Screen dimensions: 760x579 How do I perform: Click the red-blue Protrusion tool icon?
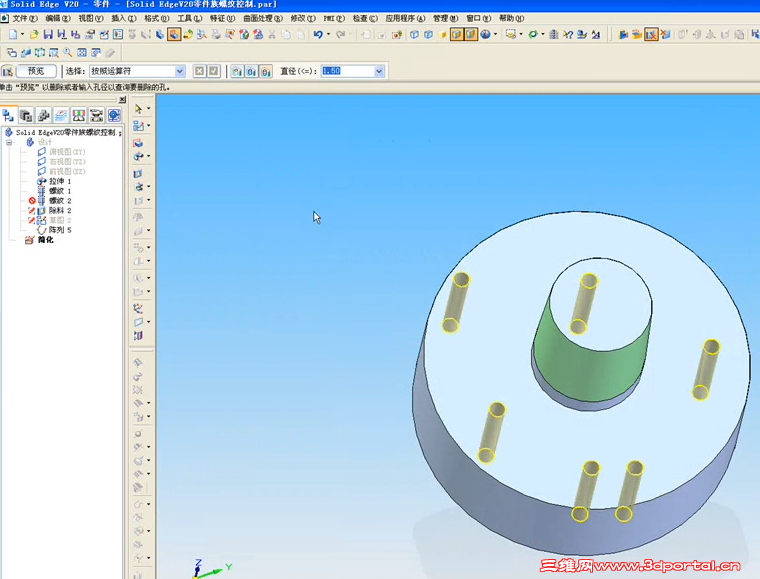click(x=138, y=143)
